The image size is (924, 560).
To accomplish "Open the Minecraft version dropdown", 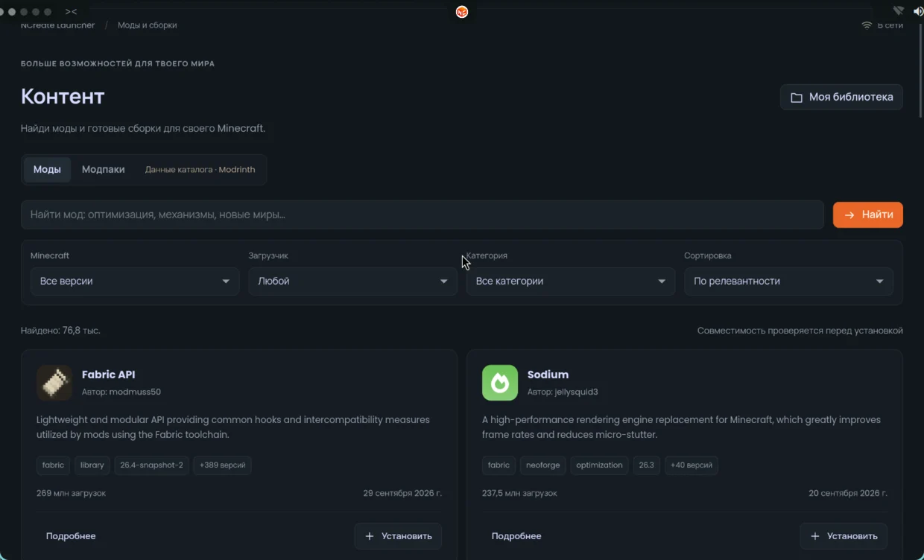I will (x=135, y=281).
